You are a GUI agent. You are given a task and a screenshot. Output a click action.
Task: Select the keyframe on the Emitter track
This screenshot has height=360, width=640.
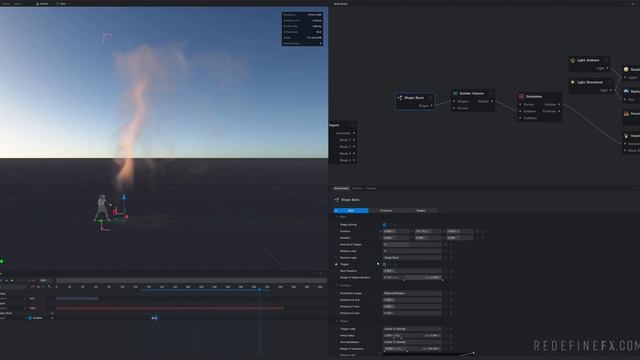[155, 318]
